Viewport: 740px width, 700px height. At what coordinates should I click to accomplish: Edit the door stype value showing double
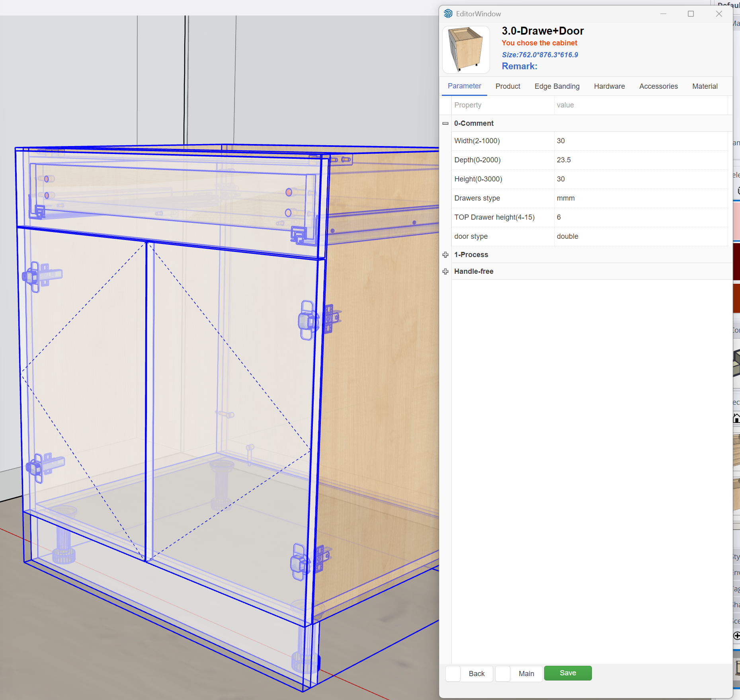coord(637,236)
